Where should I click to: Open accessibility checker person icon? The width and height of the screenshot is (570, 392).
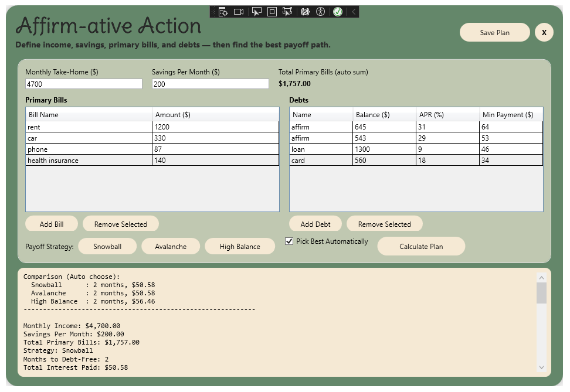(x=320, y=12)
